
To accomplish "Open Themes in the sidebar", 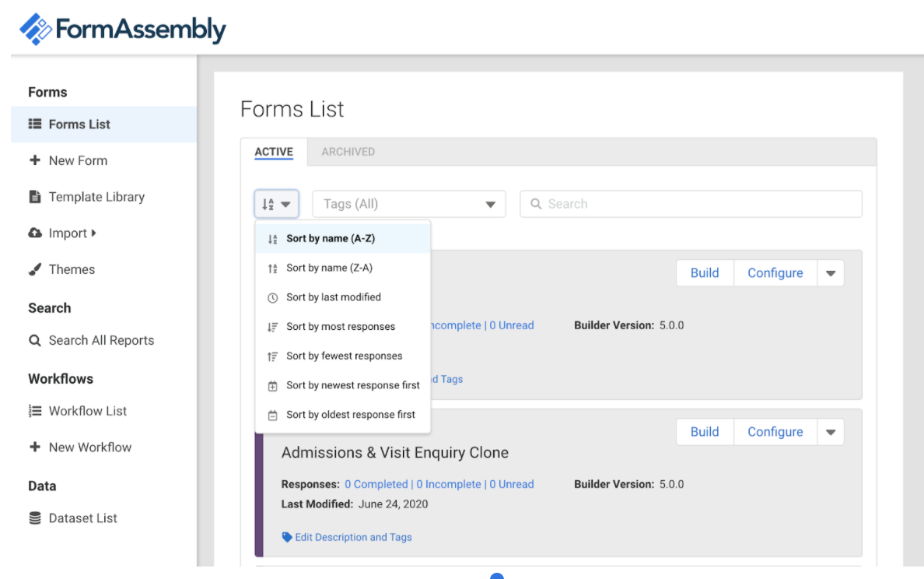I will coord(72,269).
